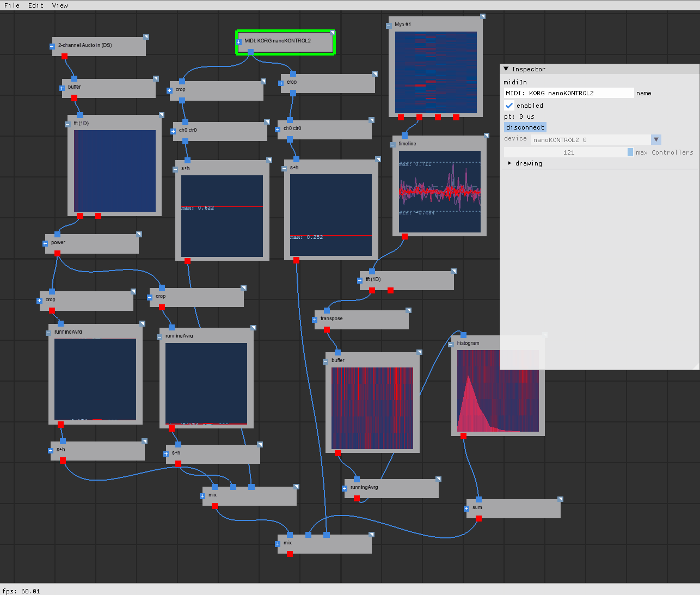
Task: Collapse the Inspector panel header triangle
Action: [x=506, y=69]
